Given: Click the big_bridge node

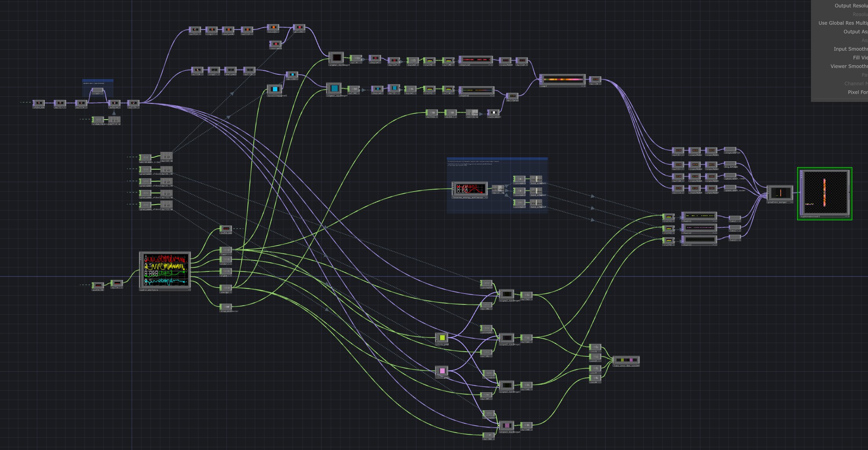Looking at the screenshot, I should click(x=730, y=164).
